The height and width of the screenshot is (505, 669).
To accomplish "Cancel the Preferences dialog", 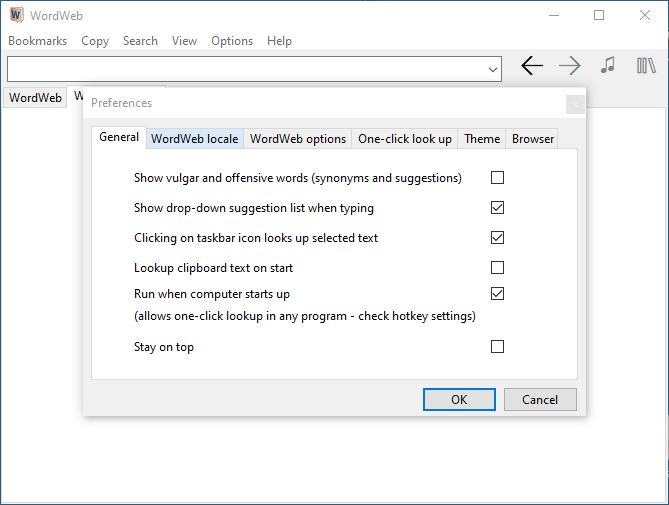I will coord(540,400).
